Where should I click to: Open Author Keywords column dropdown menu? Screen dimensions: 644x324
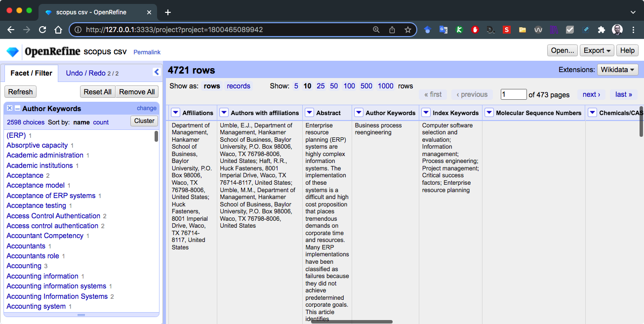359,113
